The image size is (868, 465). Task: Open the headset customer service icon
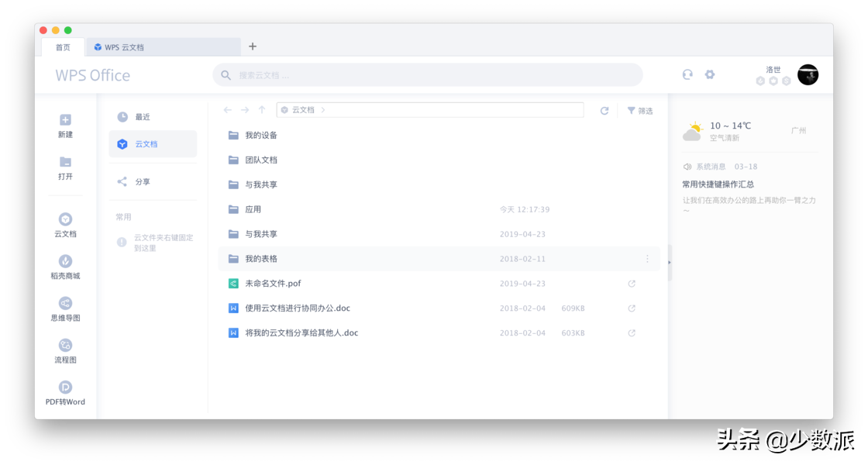687,74
